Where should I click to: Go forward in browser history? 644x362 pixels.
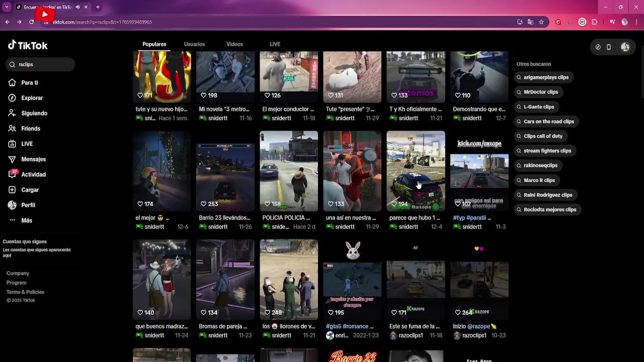(19, 22)
